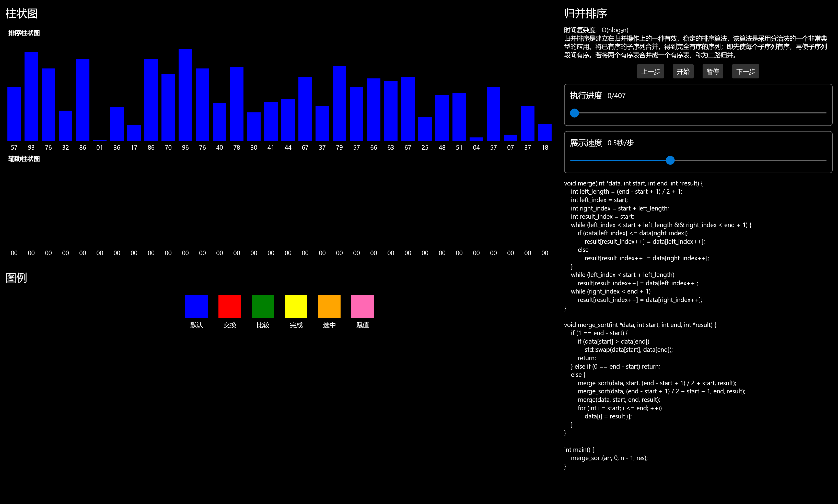Click the yellow 完成 legend swatch
The height and width of the screenshot is (504, 838).
pyautogui.click(x=296, y=306)
